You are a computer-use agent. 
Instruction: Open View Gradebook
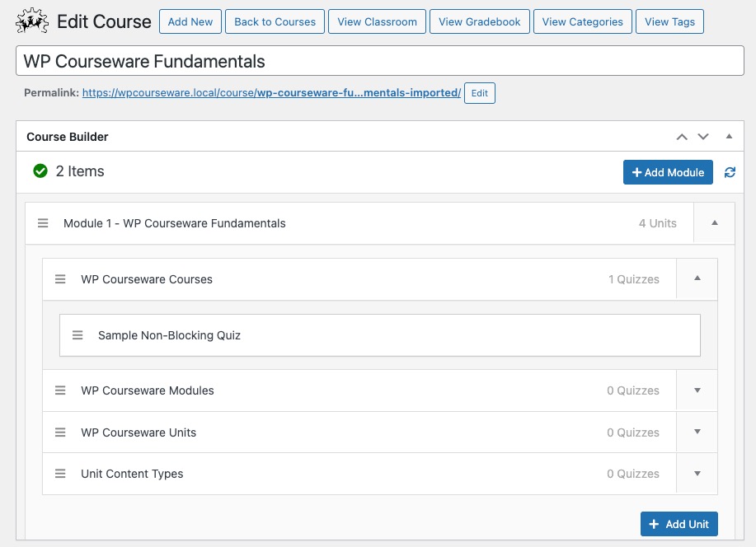tap(479, 21)
